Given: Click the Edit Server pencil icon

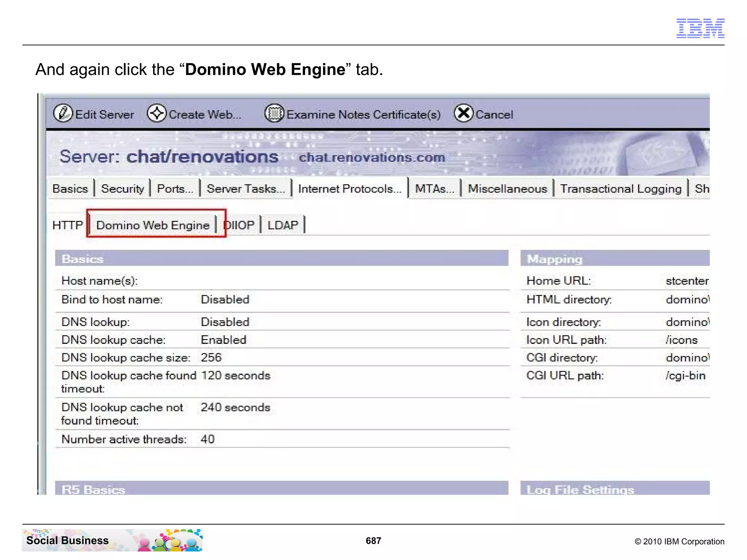Looking at the screenshot, I should (x=63, y=113).
